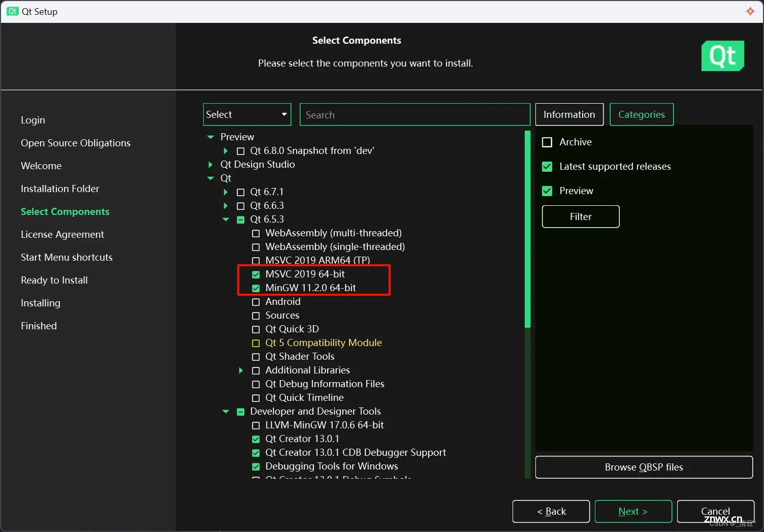Click the Cancel button
Screen dimensions: 764x532
pyautogui.click(x=716, y=511)
